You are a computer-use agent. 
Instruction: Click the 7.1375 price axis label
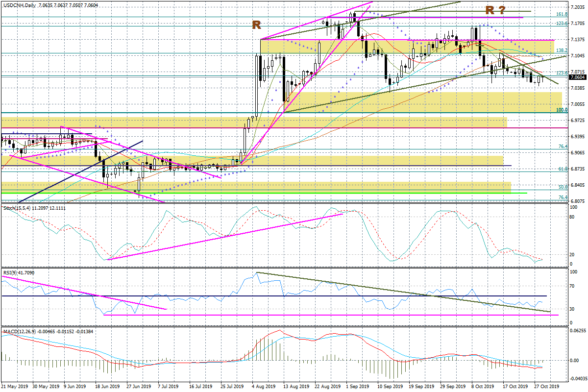coord(577,40)
